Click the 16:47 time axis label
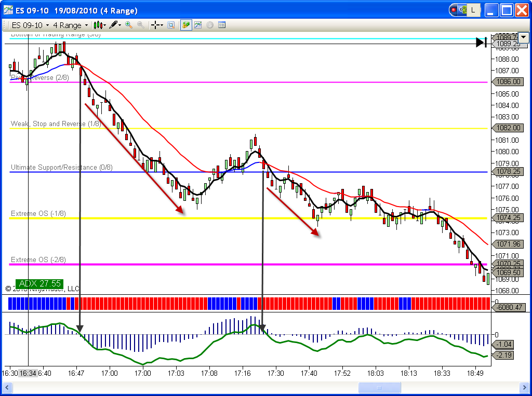The width and height of the screenshot is (532, 396). (x=76, y=373)
